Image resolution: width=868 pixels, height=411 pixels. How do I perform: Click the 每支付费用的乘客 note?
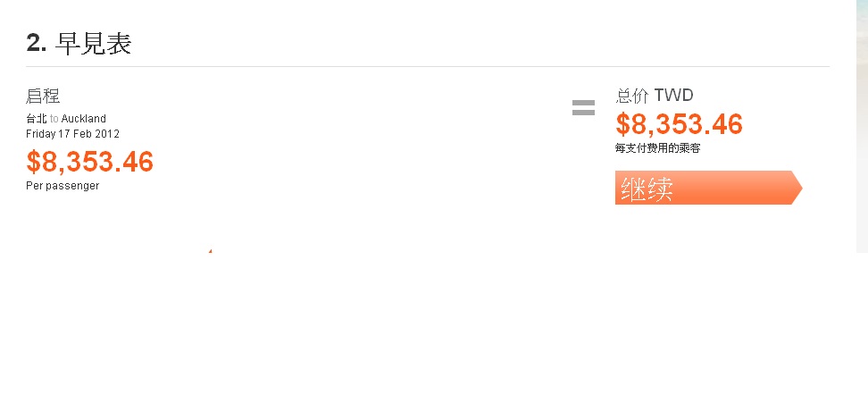pyautogui.click(x=657, y=148)
